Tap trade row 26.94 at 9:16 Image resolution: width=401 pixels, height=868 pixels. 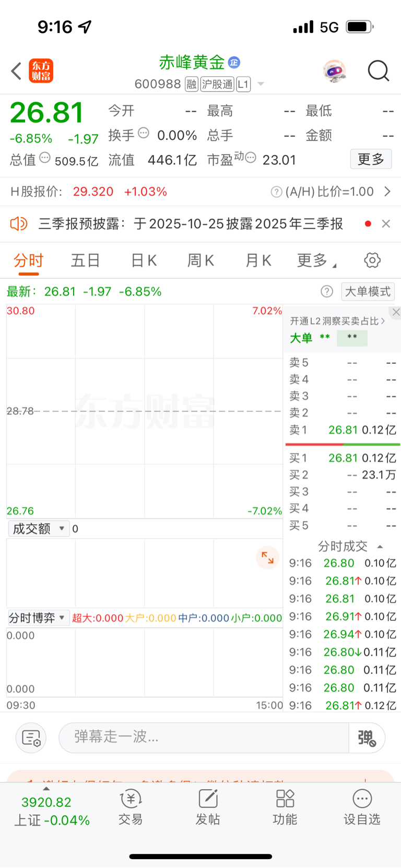coord(343,634)
